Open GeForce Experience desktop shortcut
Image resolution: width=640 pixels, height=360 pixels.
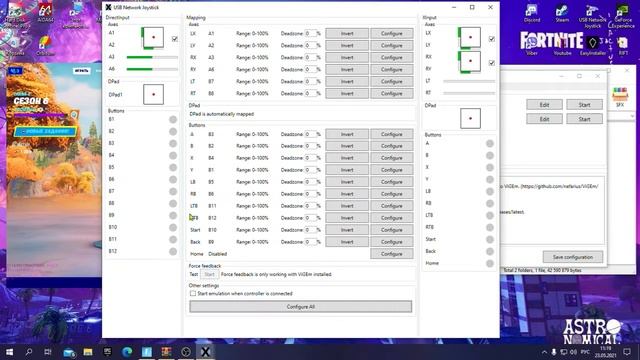[623, 16]
